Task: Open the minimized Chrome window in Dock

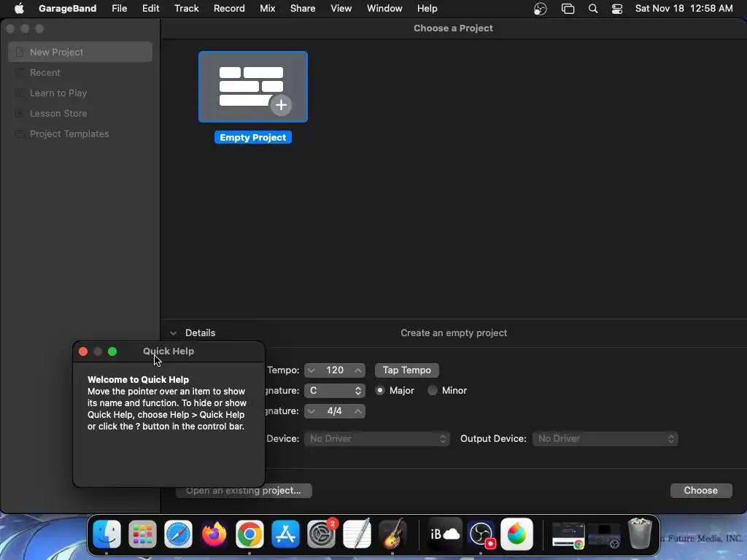Action: pos(568,534)
